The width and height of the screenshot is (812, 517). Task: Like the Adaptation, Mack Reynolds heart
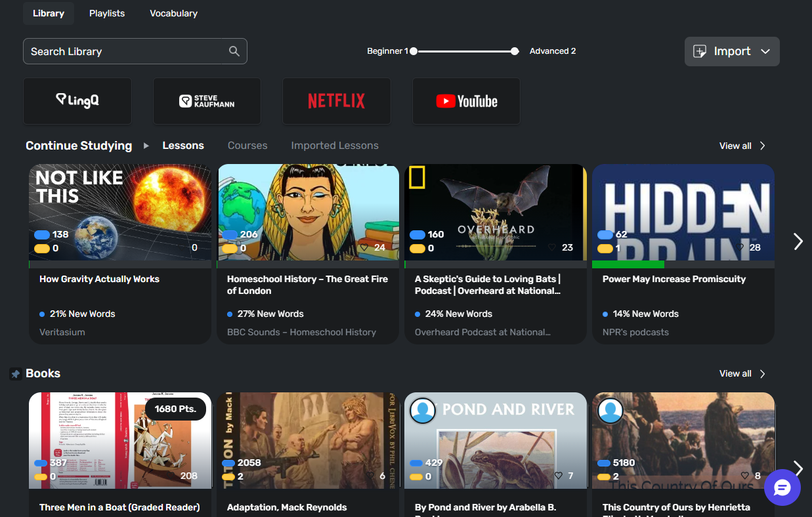coord(371,476)
